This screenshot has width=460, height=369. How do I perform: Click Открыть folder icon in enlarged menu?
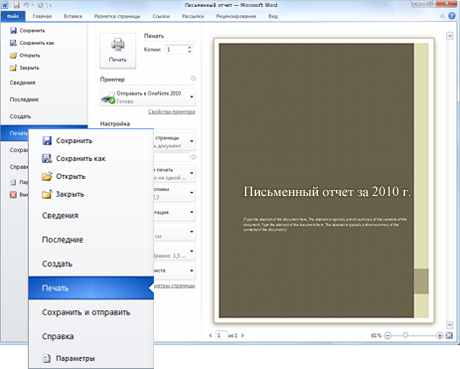(x=47, y=176)
